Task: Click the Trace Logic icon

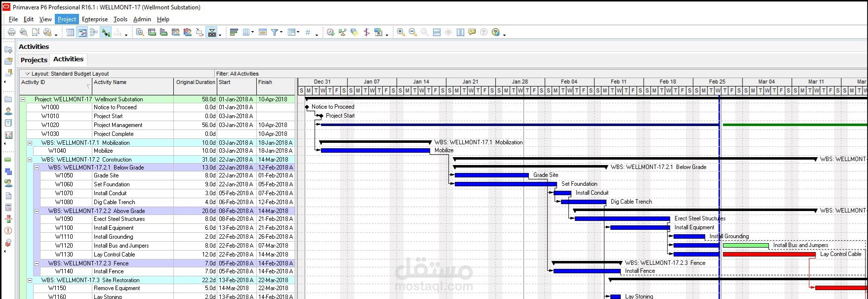Action: (199, 32)
